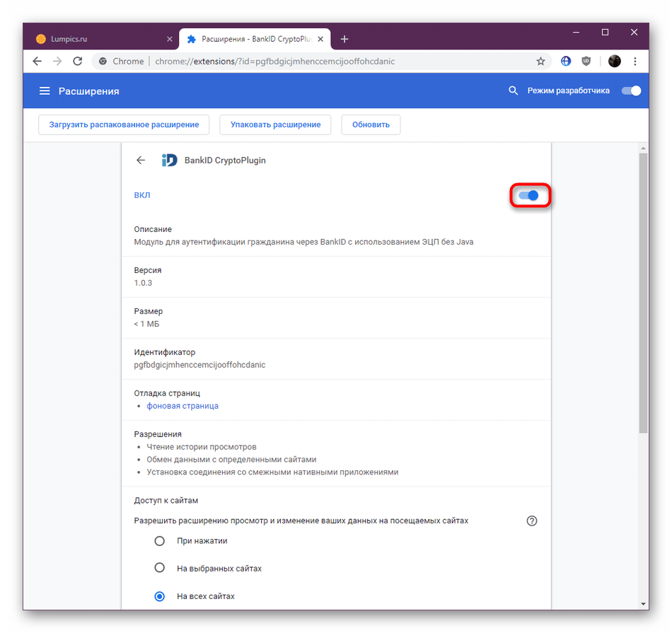
Task: Click Загрузить распакованное расширение button
Action: point(124,125)
